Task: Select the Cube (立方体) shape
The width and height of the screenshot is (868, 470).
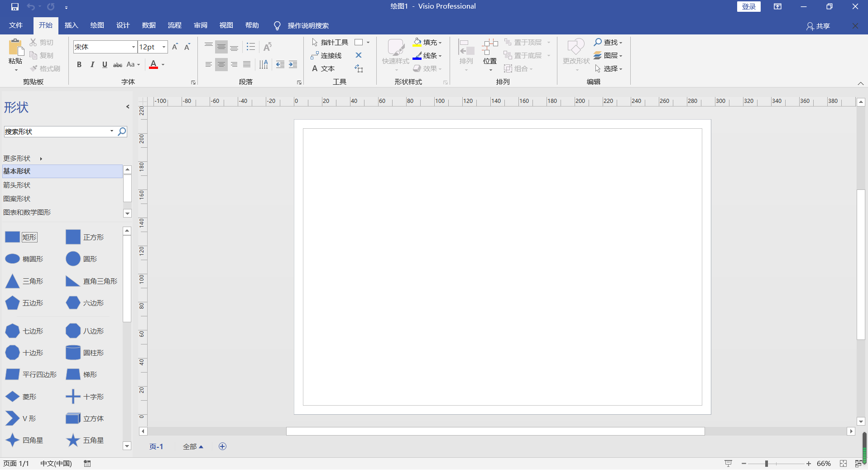Action: [85, 418]
